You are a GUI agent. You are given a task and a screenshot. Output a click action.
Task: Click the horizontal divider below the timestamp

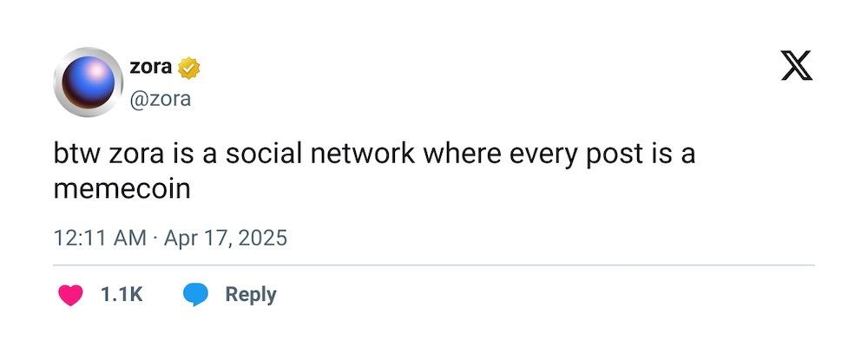pyautogui.click(x=434, y=265)
